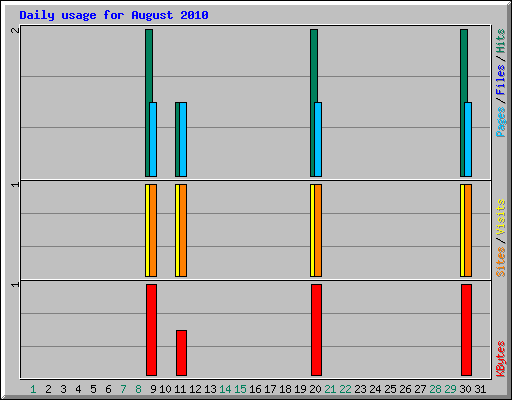Click the "2" scale value of the hits chart
Screen dimensions: 512x400
click(15, 31)
